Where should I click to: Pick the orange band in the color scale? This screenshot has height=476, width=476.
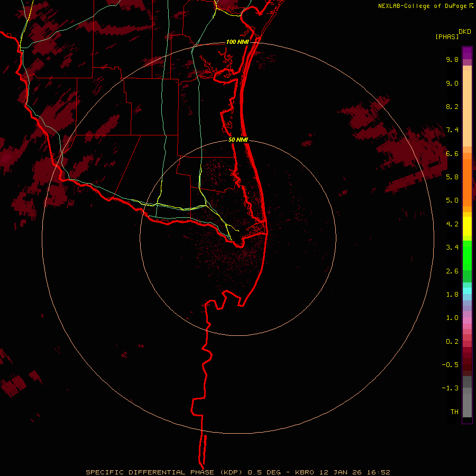467,182
